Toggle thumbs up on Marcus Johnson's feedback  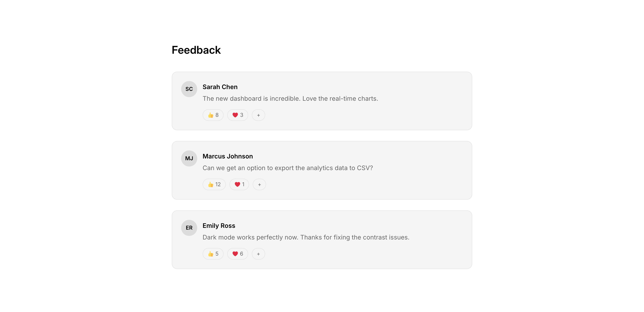(x=214, y=184)
